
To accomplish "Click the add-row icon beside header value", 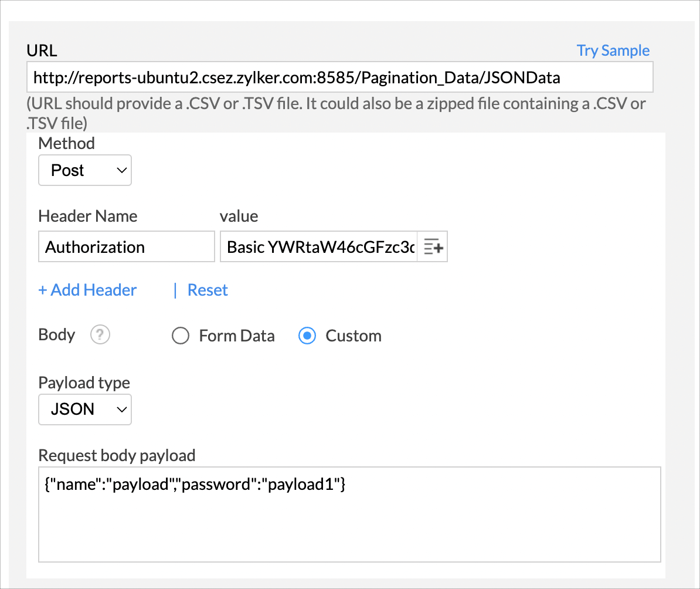I will (433, 247).
